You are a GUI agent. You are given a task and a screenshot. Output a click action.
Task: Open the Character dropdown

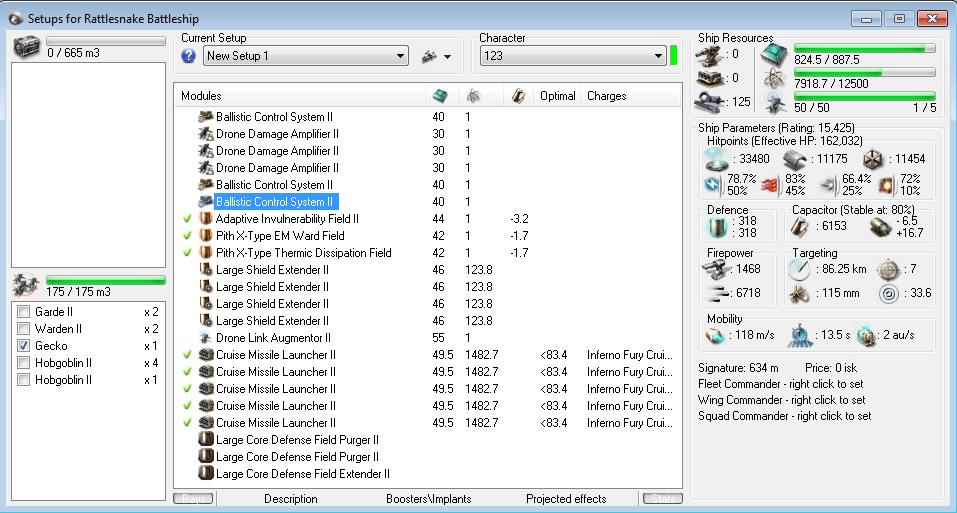pyautogui.click(x=573, y=56)
